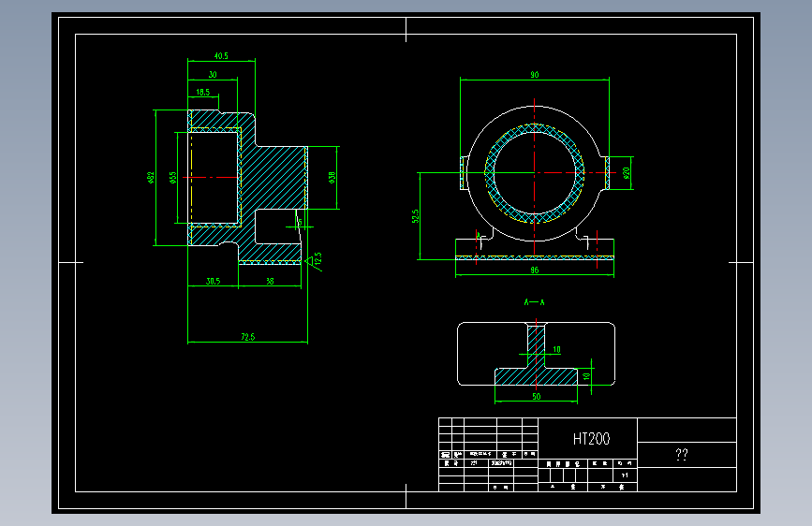Pick the 30 dimension above the section view

(x=213, y=75)
